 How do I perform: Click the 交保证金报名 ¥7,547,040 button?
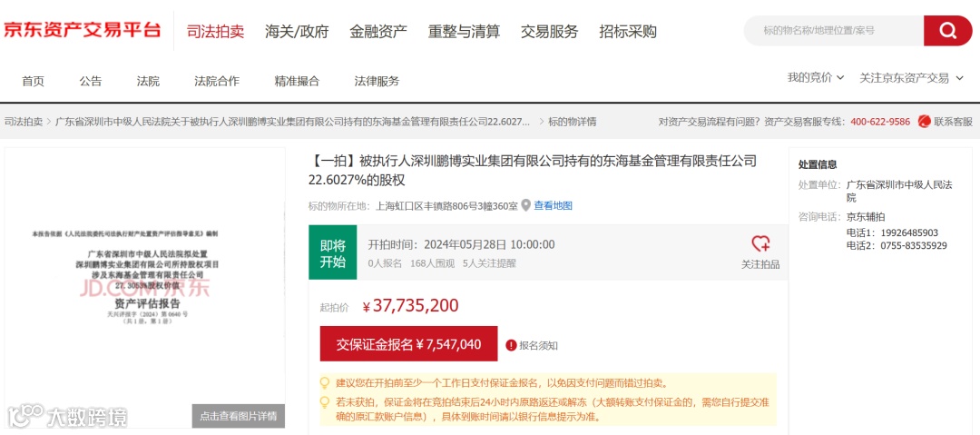click(x=408, y=343)
